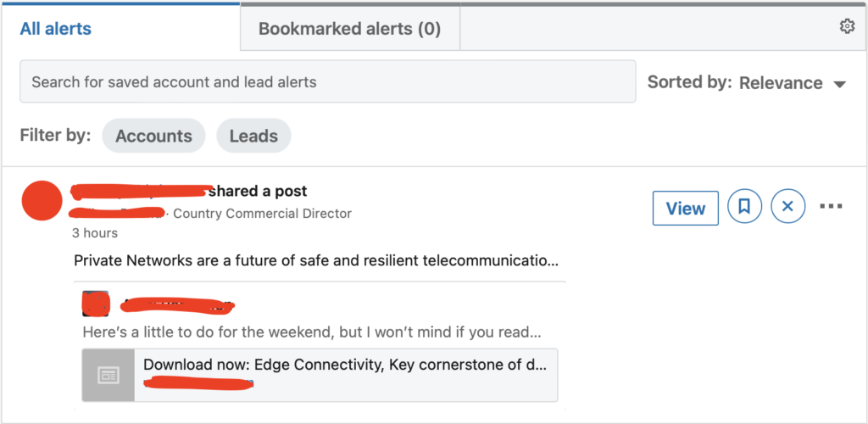The width and height of the screenshot is (868, 424).
Task: Click the small shared post author avatar
Action: (96, 303)
